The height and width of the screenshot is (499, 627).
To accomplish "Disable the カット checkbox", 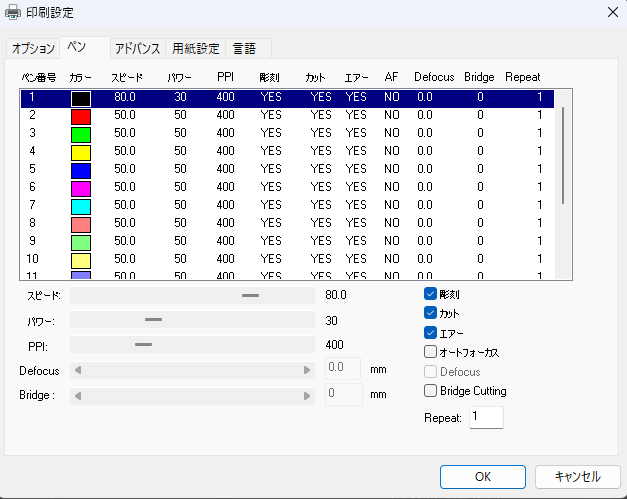I will (x=431, y=313).
